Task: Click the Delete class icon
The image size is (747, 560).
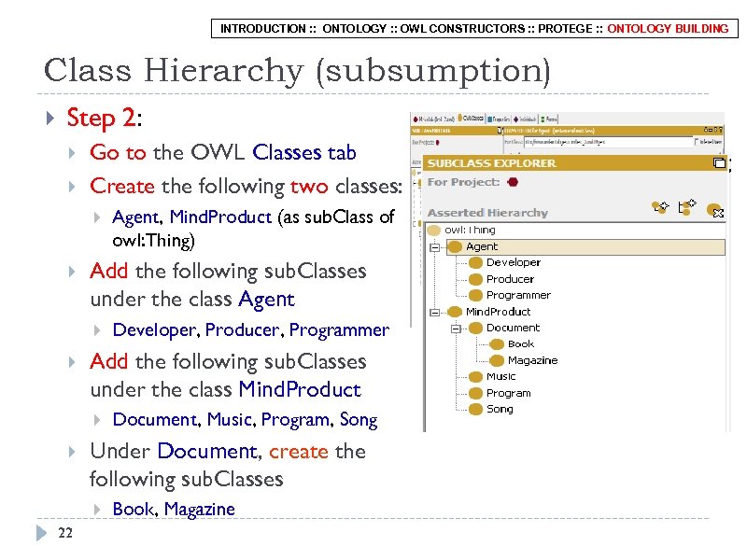Action: (x=715, y=211)
